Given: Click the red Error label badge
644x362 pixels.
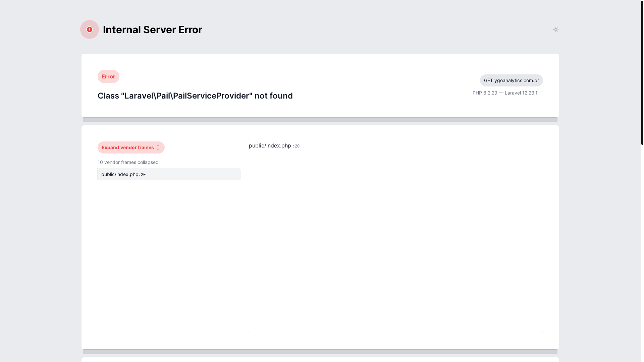Looking at the screenshot, I should pyautogui.click(x=108, y=76).
